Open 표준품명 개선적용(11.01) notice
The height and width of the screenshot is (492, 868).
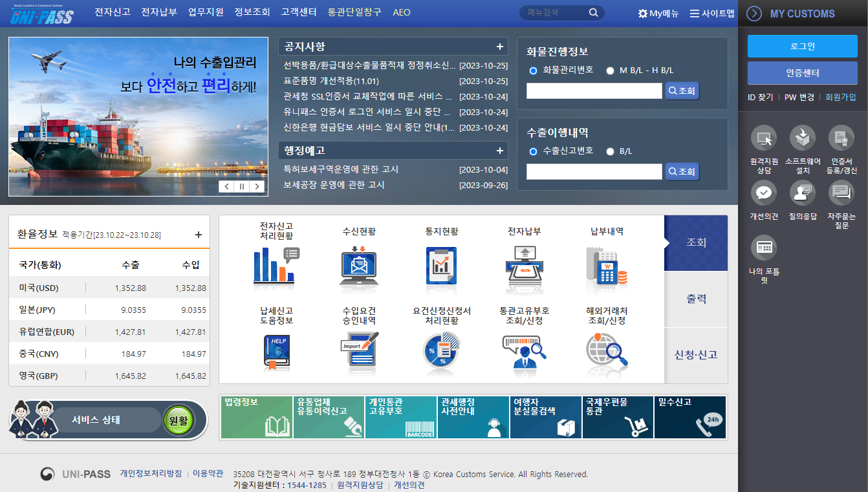tap(331, 81)
